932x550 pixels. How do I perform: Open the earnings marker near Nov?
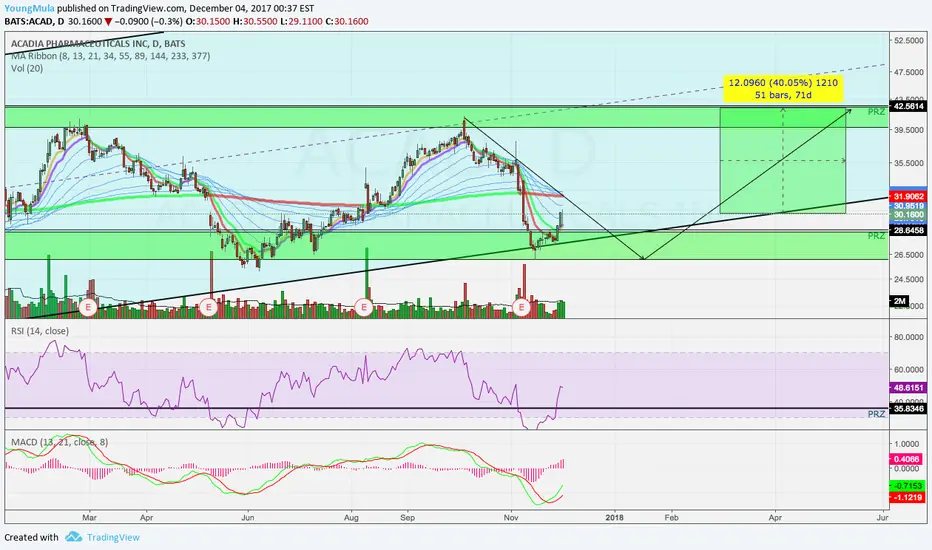coord(521,307)
